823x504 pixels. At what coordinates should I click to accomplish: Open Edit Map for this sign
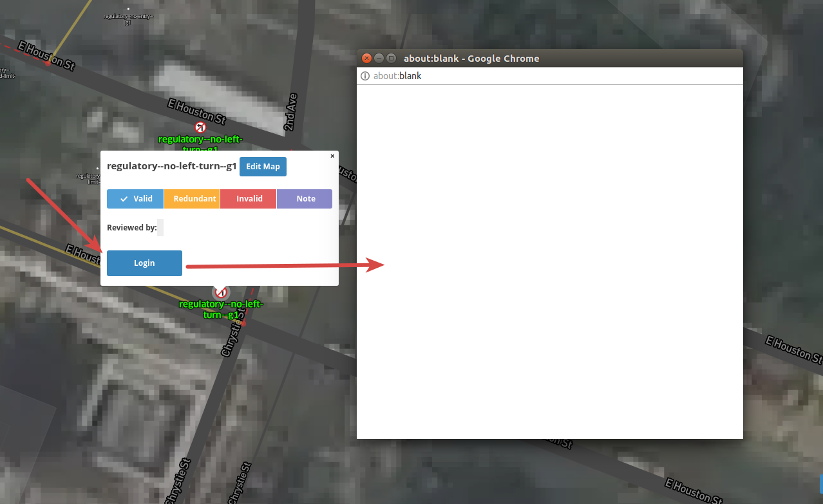tap(263, 166)
